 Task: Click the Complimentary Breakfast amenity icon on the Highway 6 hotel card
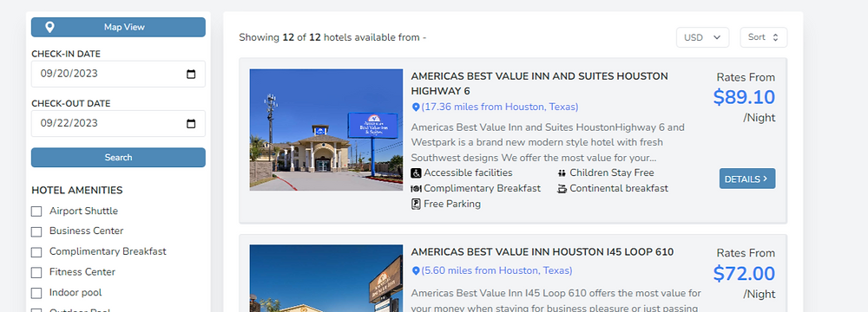tap(417, 189)
